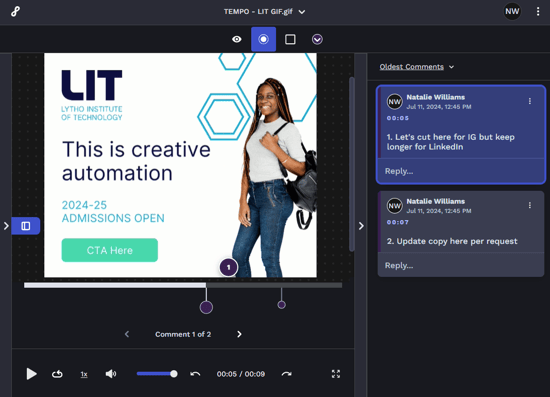Click the 'Comment 1 of 2' label
This screenshot has width=550, height=397.
pos(183,334)
